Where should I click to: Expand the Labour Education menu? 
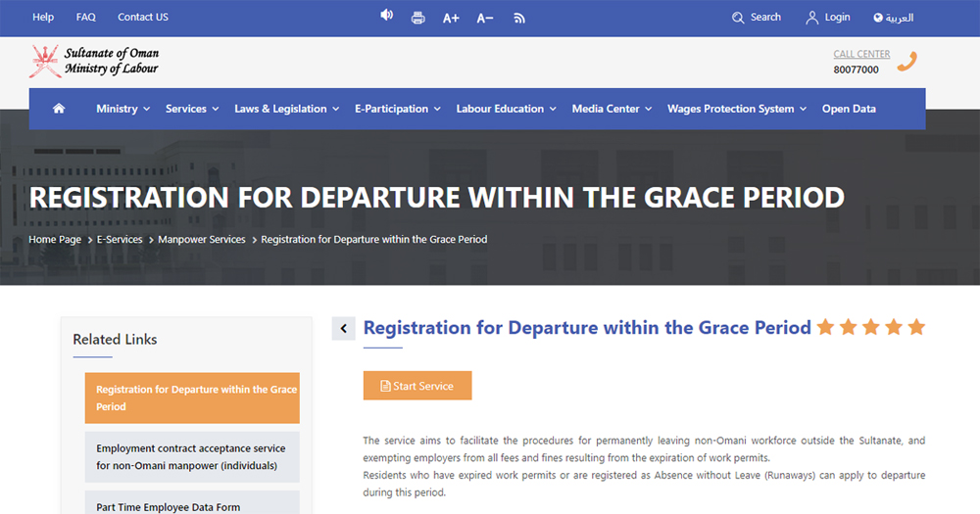point(507,109)
